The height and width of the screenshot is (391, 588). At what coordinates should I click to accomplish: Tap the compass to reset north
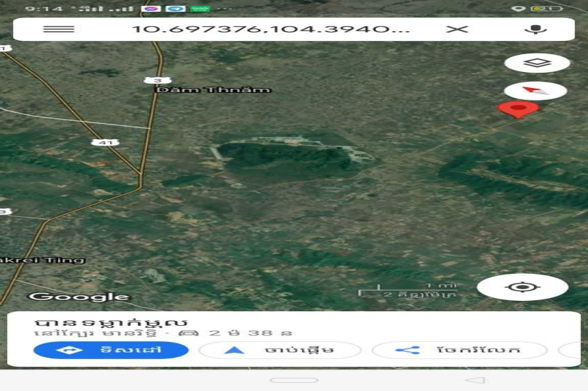(x=535, y=90)
